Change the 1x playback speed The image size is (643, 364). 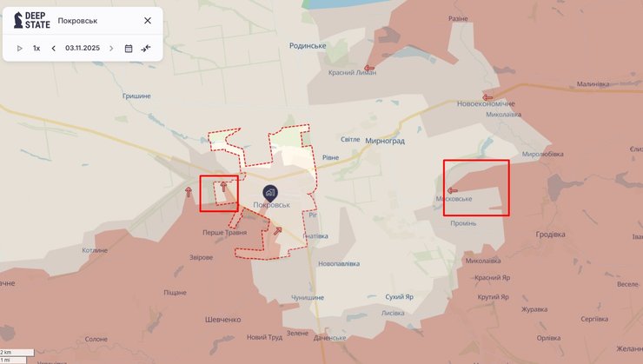click(36, 49)
